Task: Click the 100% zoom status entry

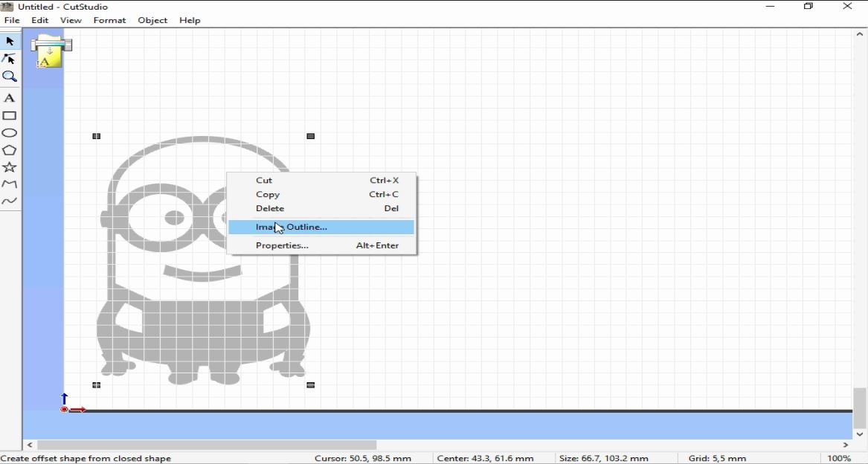Action: (839, 459)
